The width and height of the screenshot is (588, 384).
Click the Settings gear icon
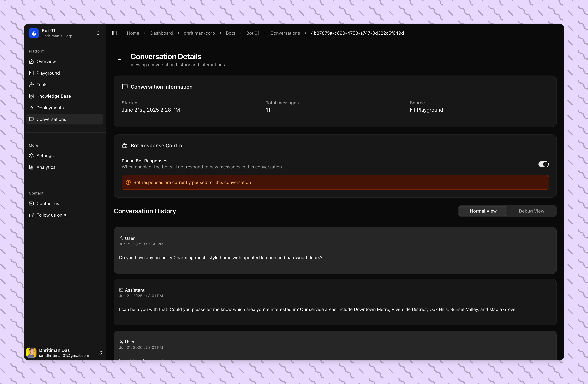tap(31, 156)
